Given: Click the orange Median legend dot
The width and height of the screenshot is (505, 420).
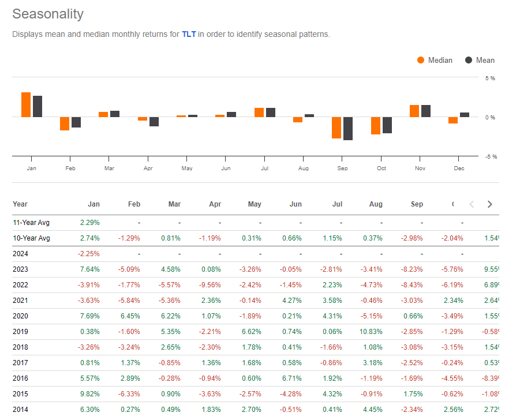Looking at the screenshot, I should (420, 60).
